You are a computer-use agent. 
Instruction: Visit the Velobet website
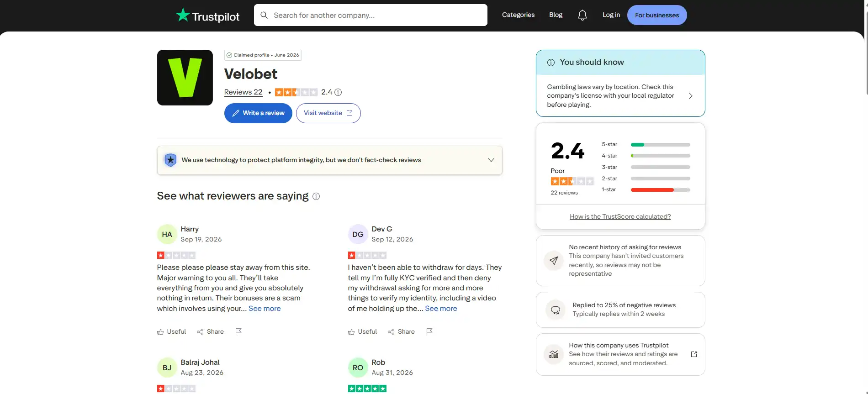pos(328,113)
